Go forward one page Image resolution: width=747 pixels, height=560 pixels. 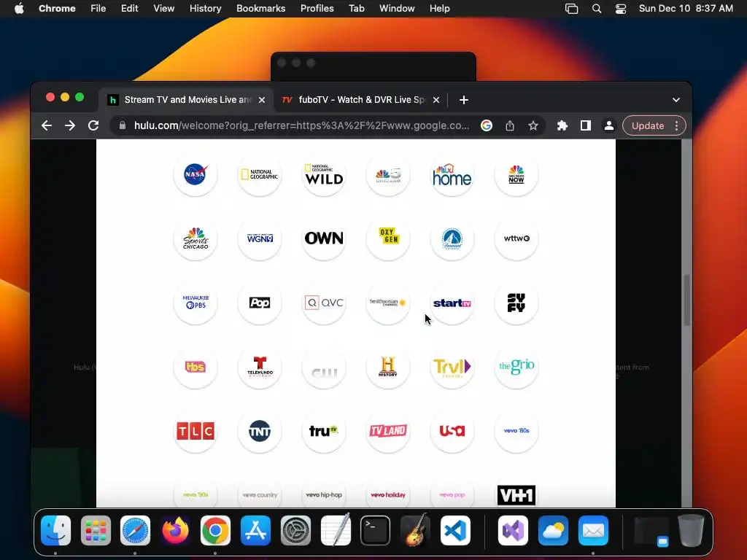pyautogui.click(x=70, y=125)
